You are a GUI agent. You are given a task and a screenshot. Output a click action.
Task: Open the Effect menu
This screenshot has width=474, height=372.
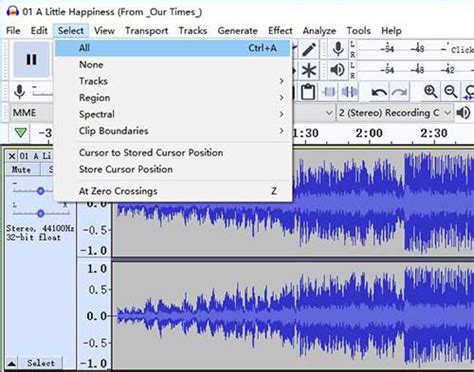coord(280,31)
